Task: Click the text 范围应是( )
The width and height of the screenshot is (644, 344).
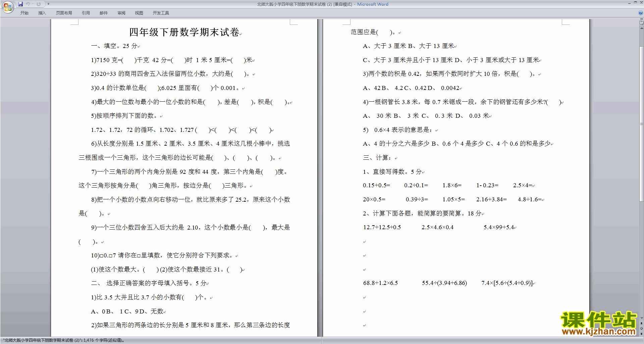Action: point(373,32)
